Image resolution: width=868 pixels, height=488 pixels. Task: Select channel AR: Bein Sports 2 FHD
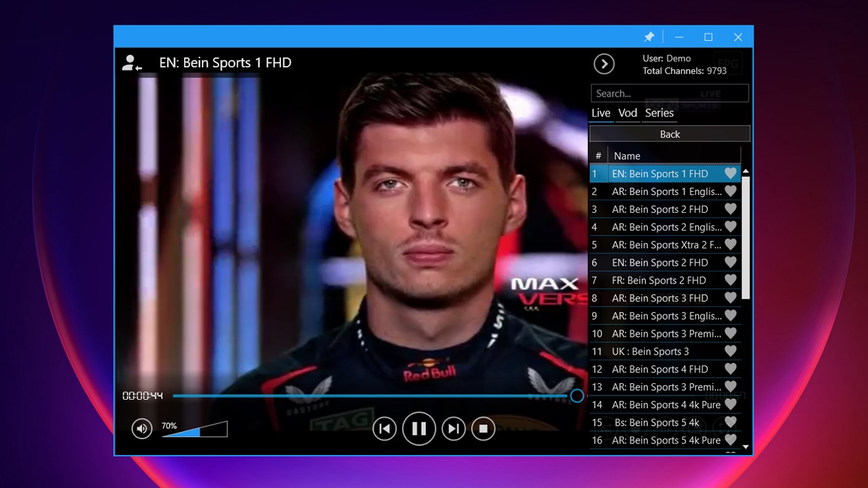pyautogui.click(x=661, y=209)
